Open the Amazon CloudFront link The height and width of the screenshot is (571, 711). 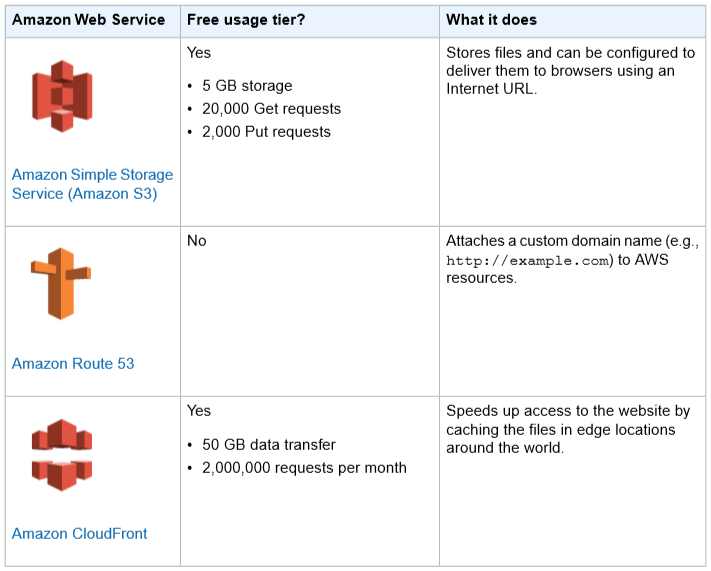click(79, 533)
